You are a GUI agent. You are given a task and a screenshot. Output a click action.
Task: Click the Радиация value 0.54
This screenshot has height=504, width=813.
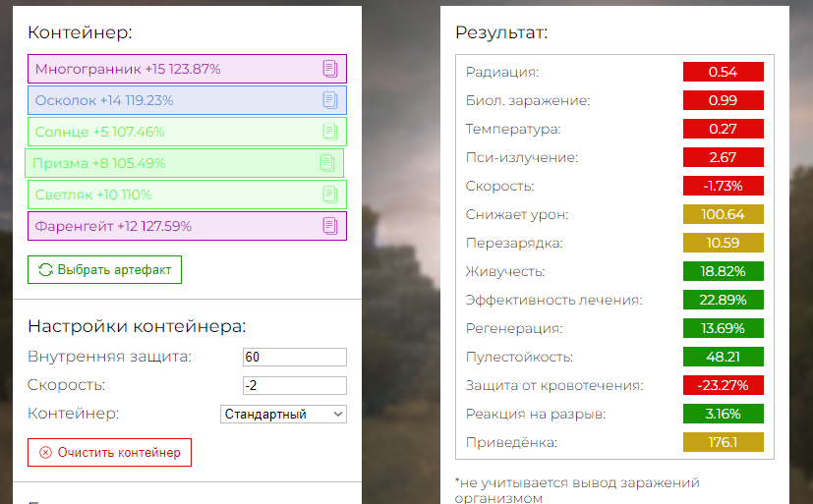point(724,72)
